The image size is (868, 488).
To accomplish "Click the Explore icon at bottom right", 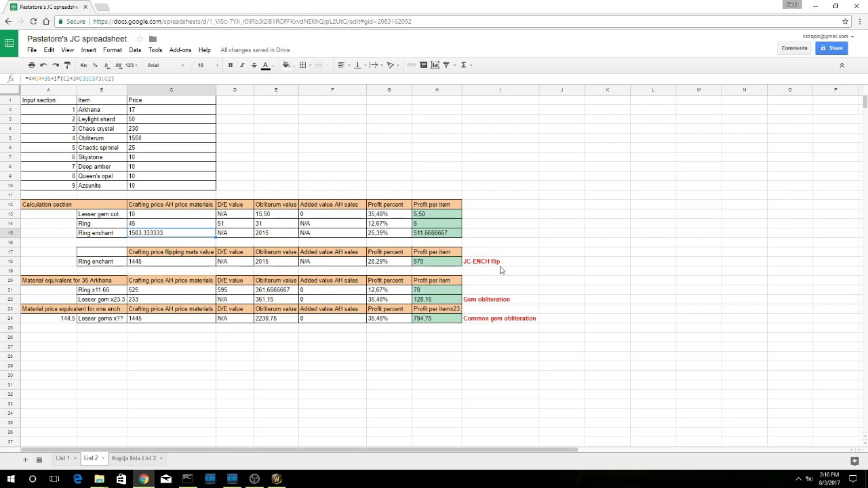I will point(854,461).
